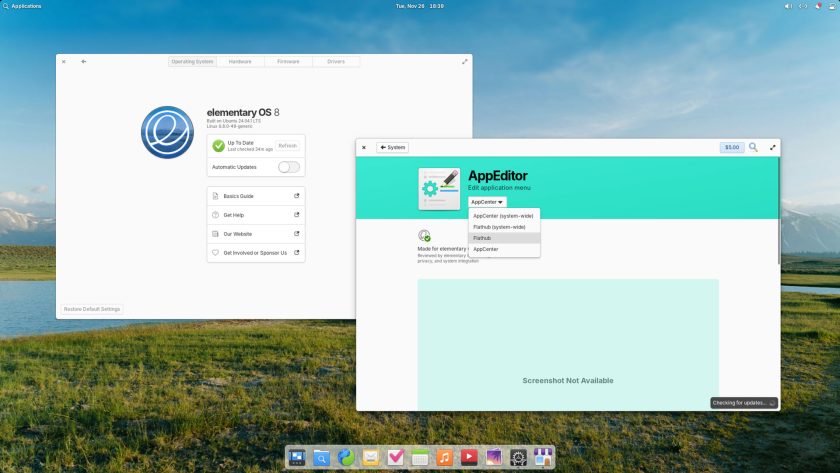The width and height of the screenshot is (840, 473).
Task: Open System Settings dock icon
Action: click(519, 457)
